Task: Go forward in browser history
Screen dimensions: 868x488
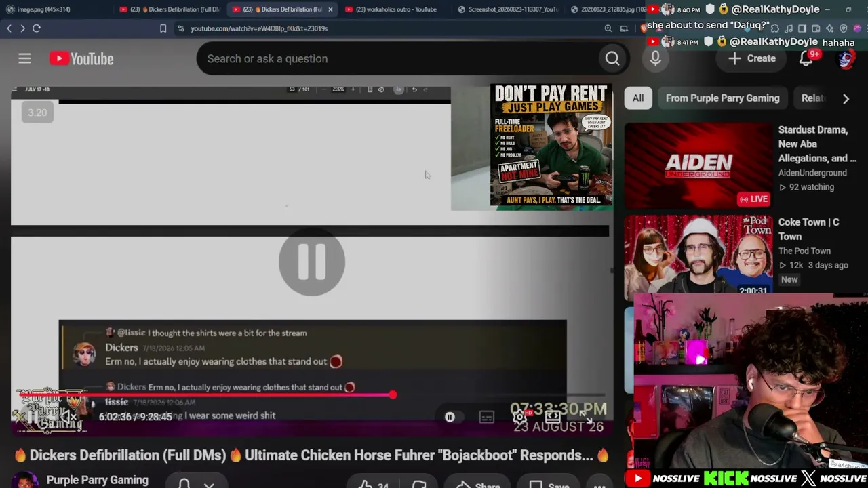Action: [22, 28]
